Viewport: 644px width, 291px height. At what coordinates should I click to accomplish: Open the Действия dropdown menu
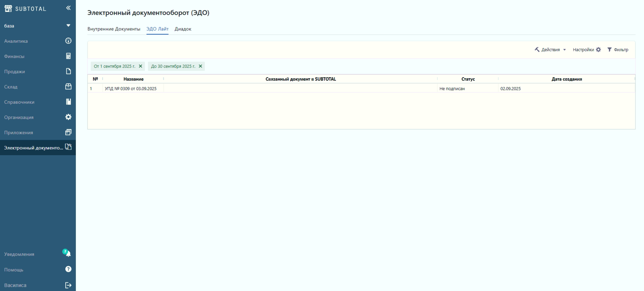pos(550,50)
